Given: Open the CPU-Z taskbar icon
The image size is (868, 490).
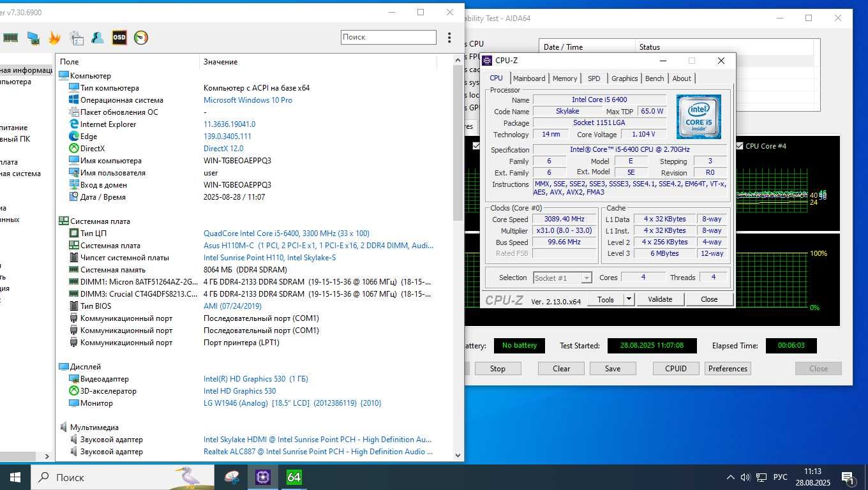Looking at the screenshot, I should coord(263,477).
